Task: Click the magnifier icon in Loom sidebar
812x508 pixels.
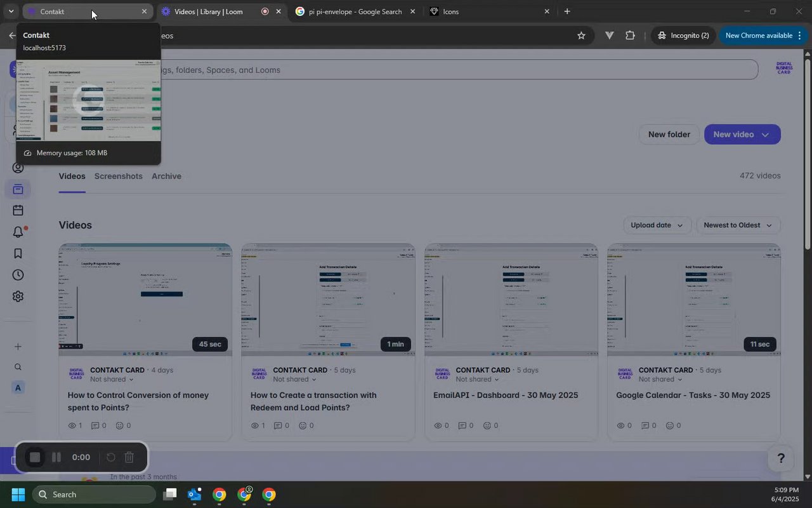Action: [x=18, y=367]
